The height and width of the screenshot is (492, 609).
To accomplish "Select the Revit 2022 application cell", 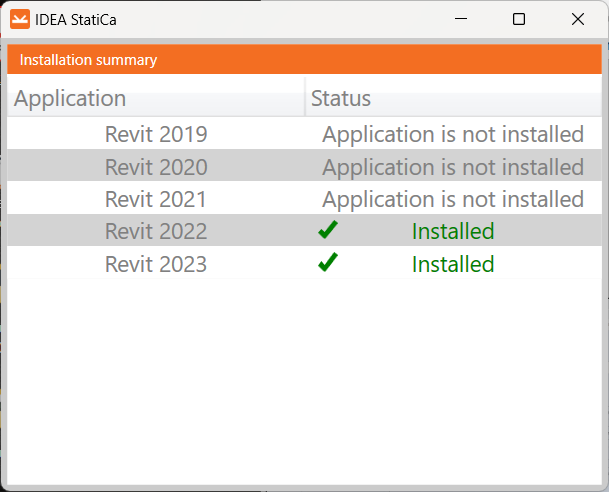I will pyautogui.click(x=156, y=232).
